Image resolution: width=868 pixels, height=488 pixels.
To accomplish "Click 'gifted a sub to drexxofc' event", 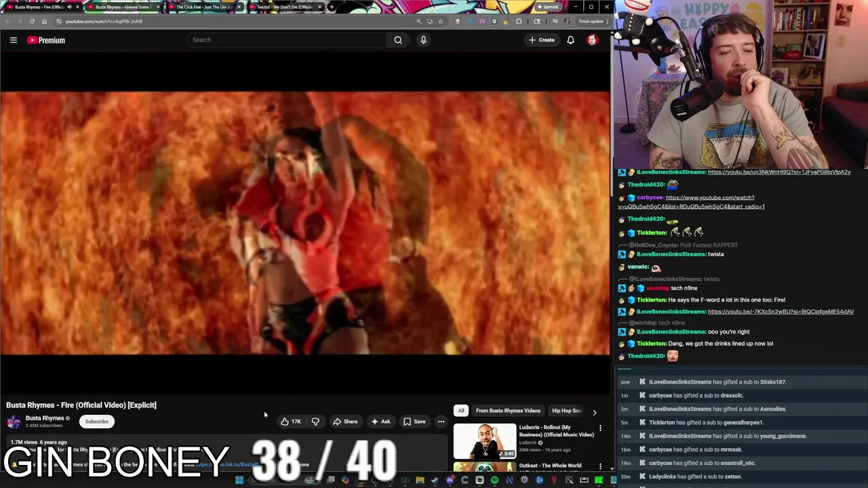I will [x=696, y=396].
